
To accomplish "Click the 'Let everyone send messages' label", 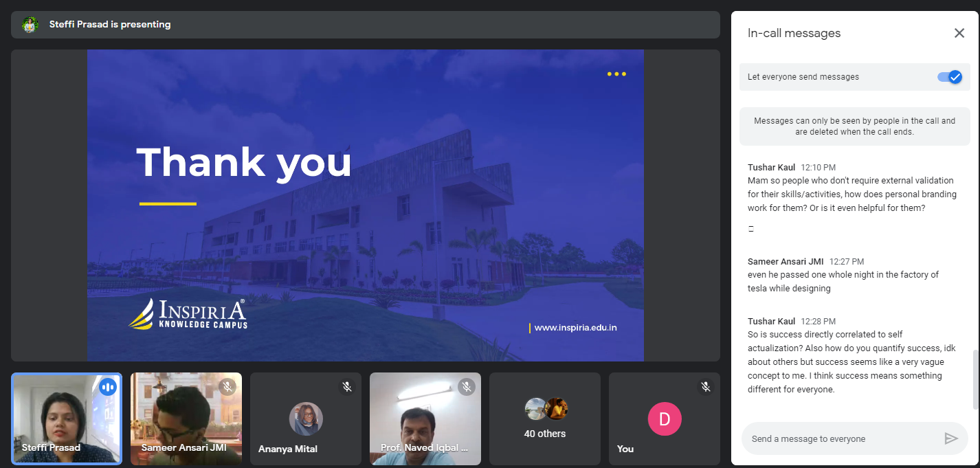I will (803, 77).
